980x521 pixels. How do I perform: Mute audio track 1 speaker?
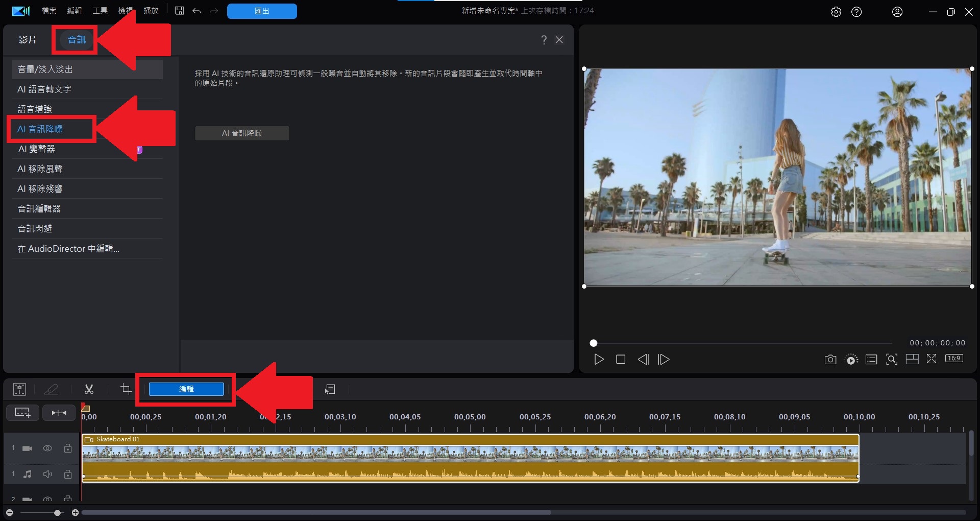coord(47,475)
